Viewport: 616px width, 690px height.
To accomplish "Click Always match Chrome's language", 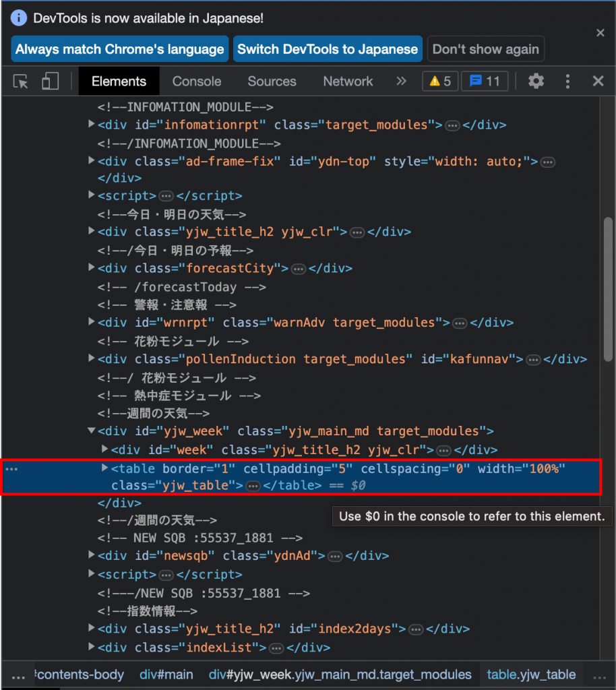I will [119, 49].
